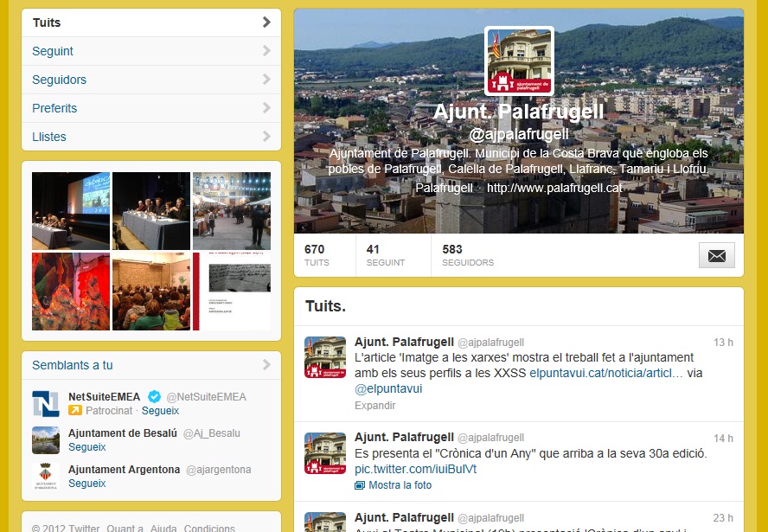The height and width of the screenshot is (532, 768).
Task: Open Ajuntament de Besalú avatar
Action: click(x=46, y=440)
